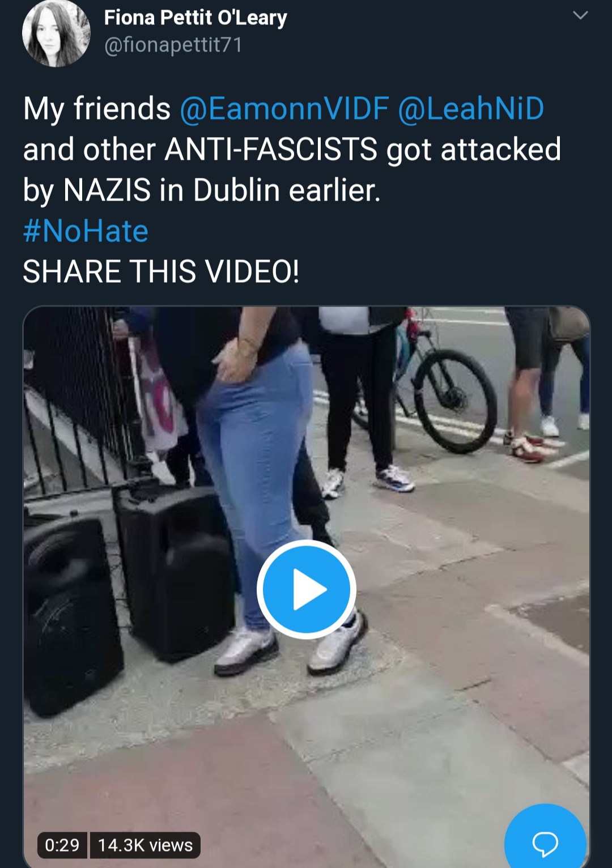Click the "ANTI-FASCISTS got attacked" tweet line
This screenshot has width=612, height=868.
[363, 150]
